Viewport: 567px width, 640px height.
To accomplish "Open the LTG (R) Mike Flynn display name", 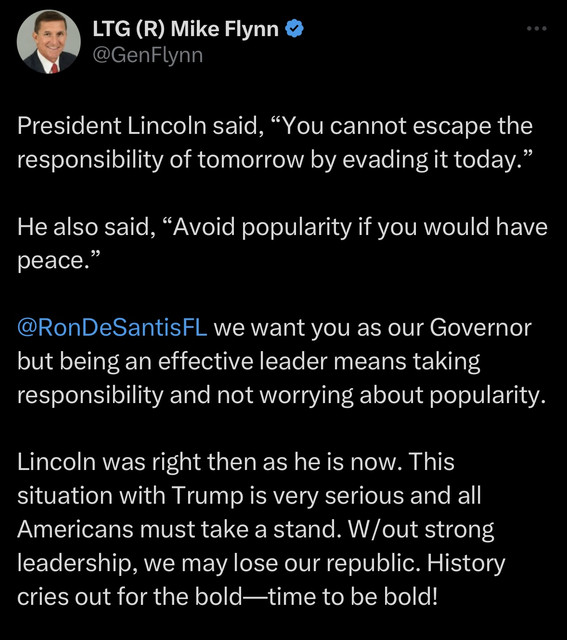I will tap(185, 29).
